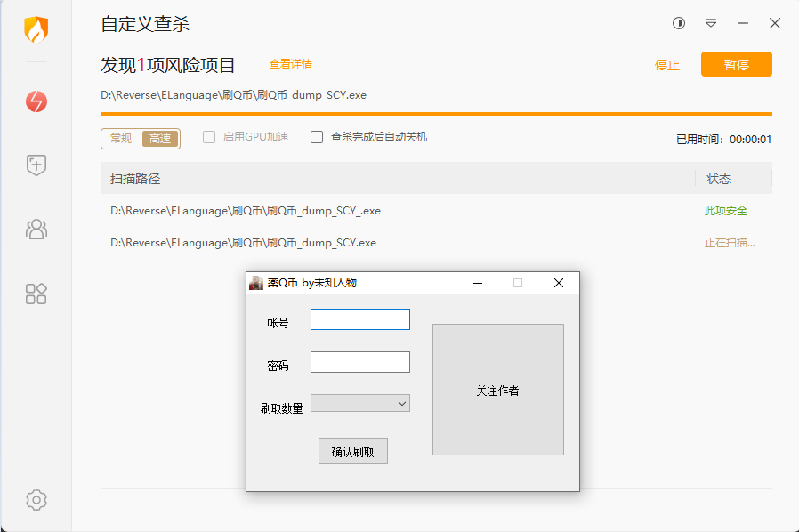
Task: Click the 帐号 input field
Action: pos(359,320)
